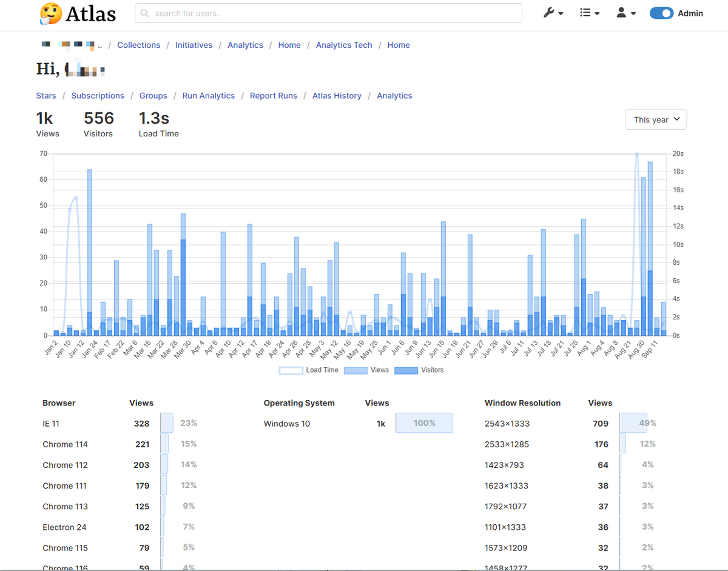Click the Atlas hugging face logo
The width and height of the screenshot is (728, 571).
(52, 13)
